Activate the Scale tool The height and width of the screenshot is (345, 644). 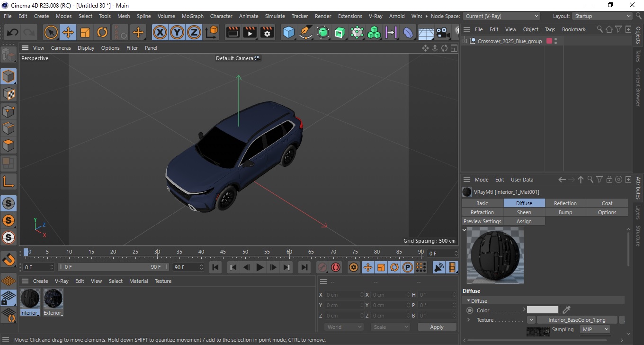coord(85,33)
